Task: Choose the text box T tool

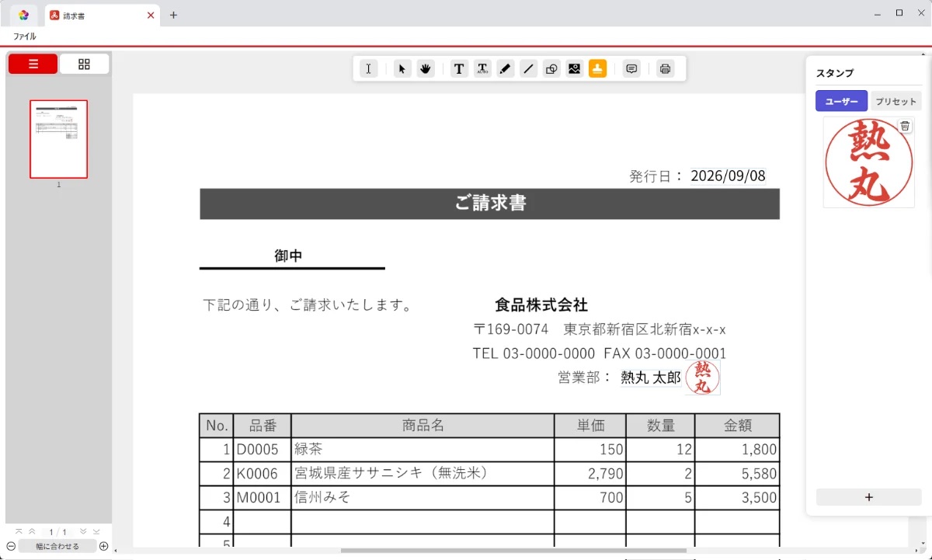Action: click(459, 69)
